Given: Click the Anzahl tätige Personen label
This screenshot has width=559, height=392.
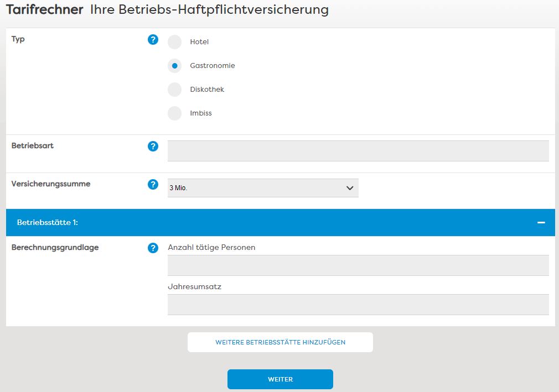Looking at the screenshot, I should point(211,248).
